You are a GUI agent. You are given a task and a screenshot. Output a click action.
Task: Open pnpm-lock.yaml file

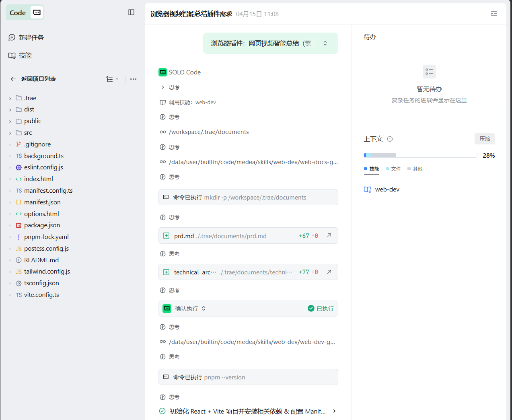pos(42,237)
